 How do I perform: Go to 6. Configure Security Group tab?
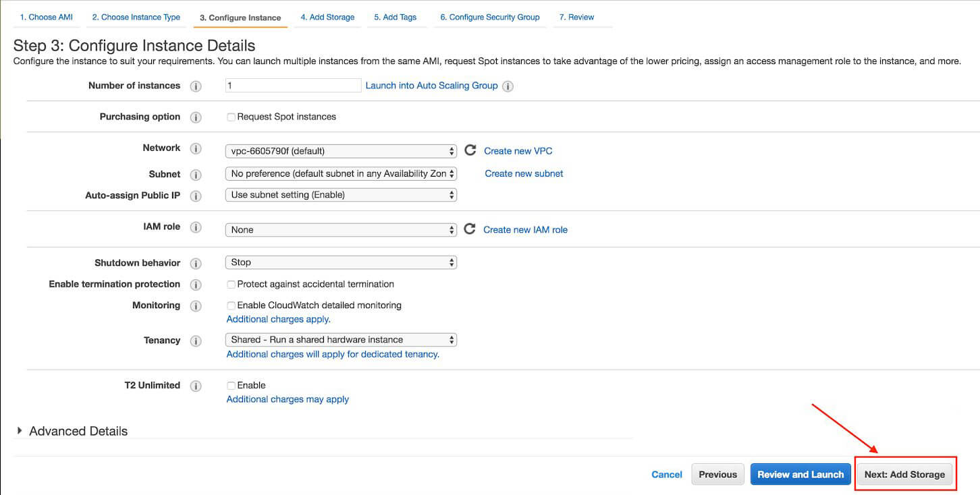pos(490,17)
